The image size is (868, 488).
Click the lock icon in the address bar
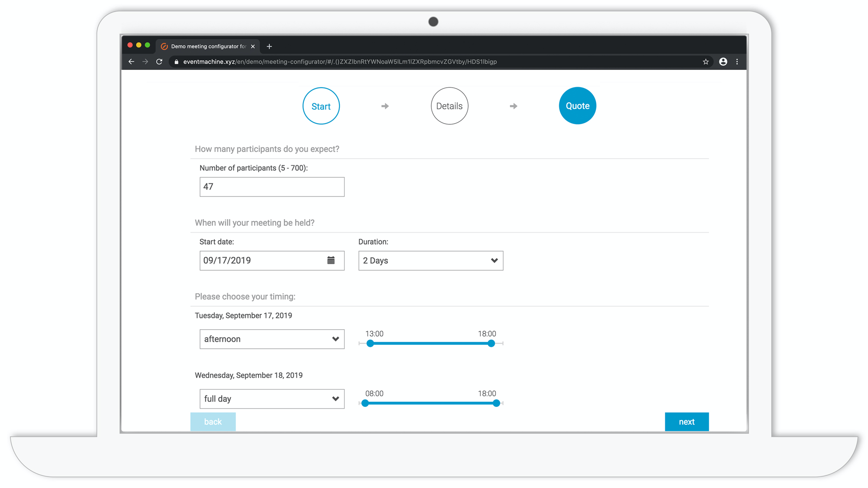click(x=176, y=62)
